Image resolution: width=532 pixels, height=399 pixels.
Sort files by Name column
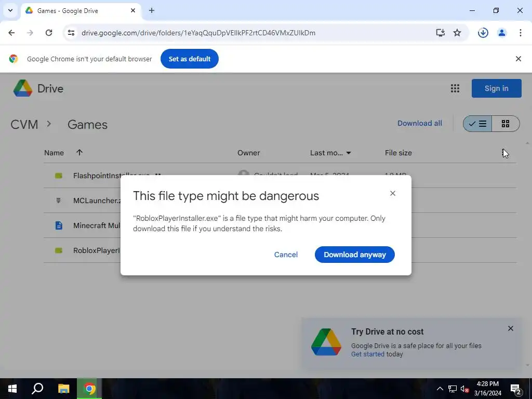point(54,153)
